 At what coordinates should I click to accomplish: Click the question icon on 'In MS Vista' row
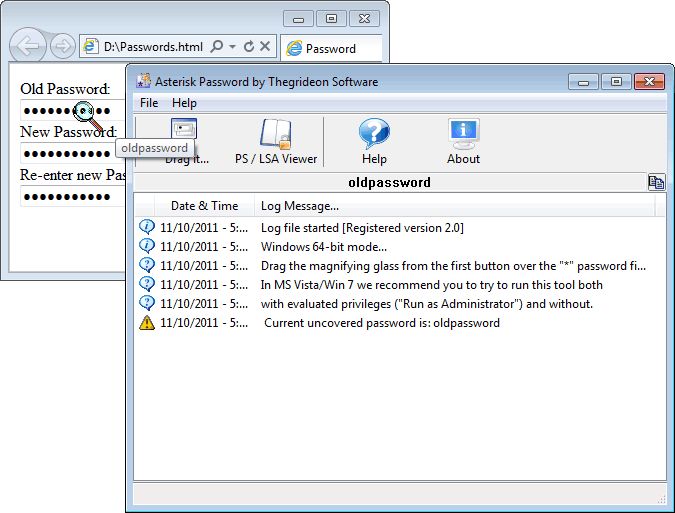[x=147, y=284]
